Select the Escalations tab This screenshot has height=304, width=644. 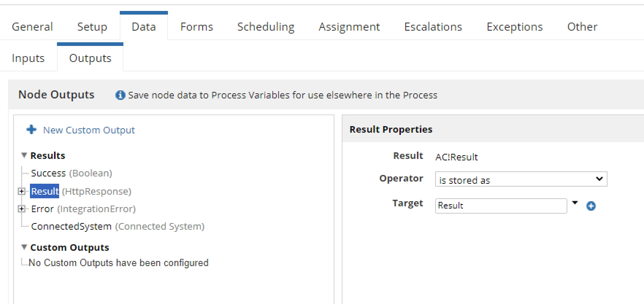coord(433,27)
